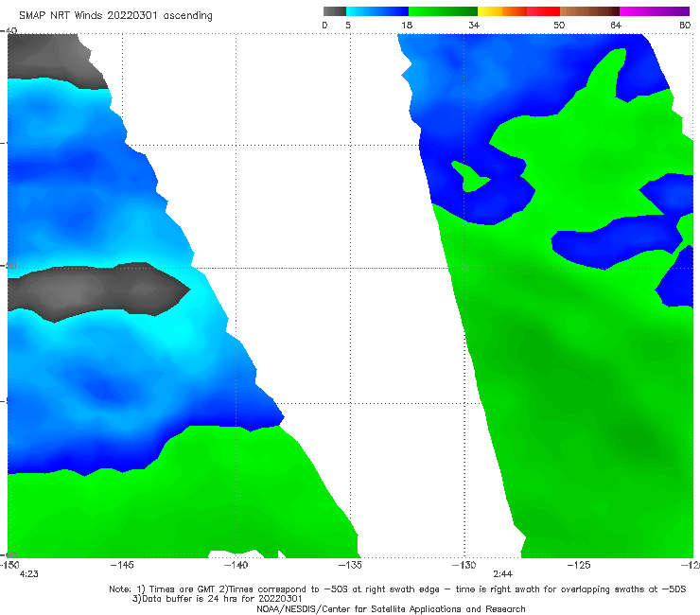Click the color bar label '34'
The width and height of the screenshot is (700, 615).
(474, 25)
